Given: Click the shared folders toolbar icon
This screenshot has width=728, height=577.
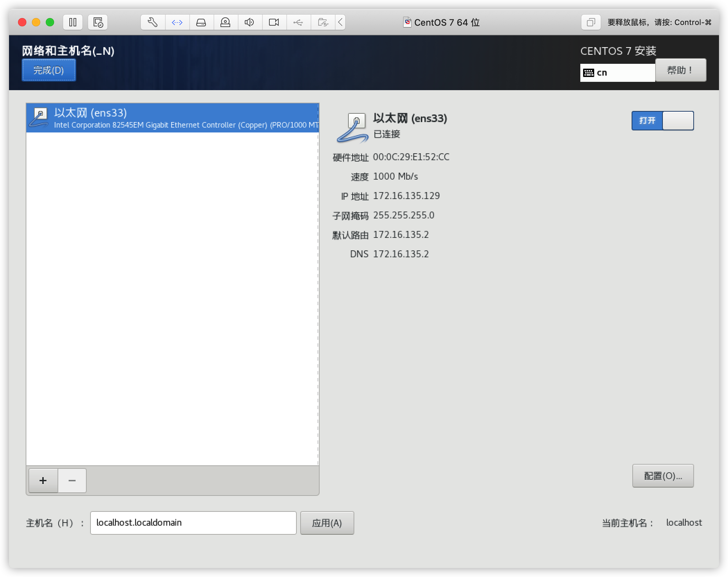Looking at the screenshot, I should [323, 23].
